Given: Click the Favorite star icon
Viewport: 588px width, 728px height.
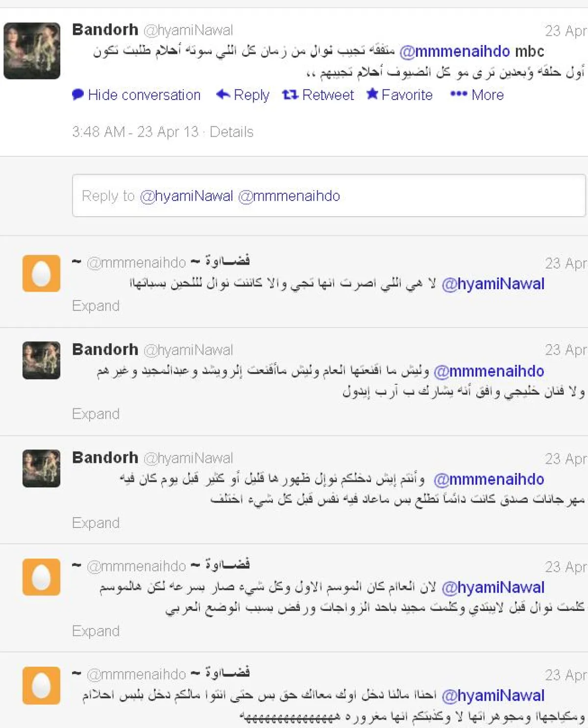Looking at the screenshot, I should pos(372,94).
